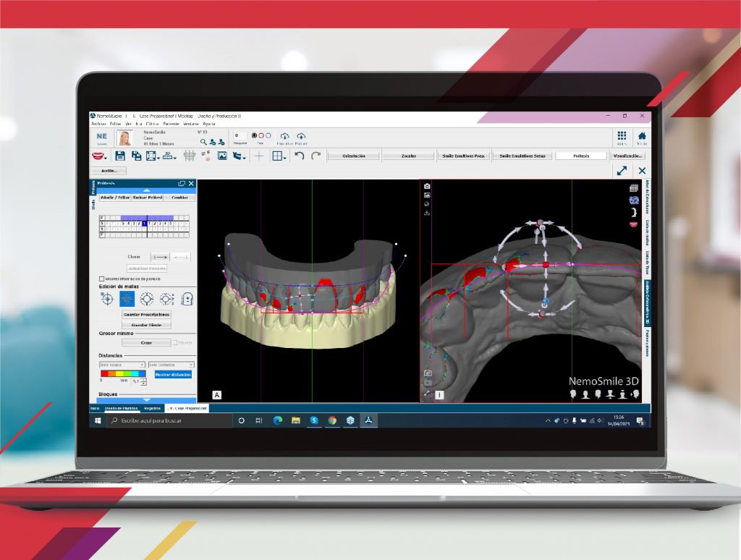The height and width of the screenshot is (560, 741).
Task: Click the A toggle in left viewport
Action: pos(217,395)
